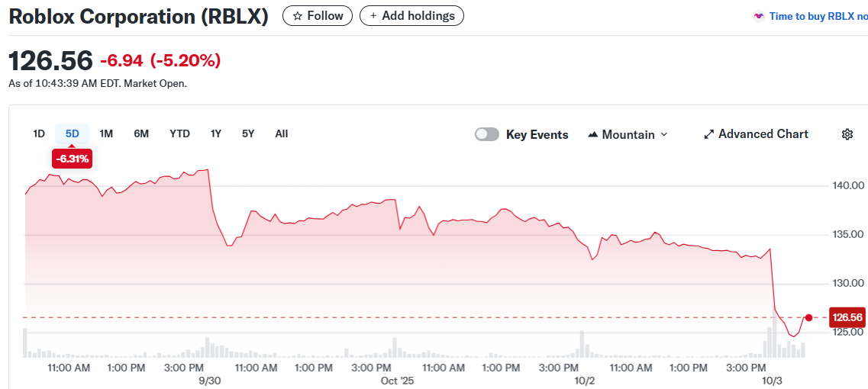Select the 1Y time range
Viewport: 868px width, 389px height.
tap(216, 134)
